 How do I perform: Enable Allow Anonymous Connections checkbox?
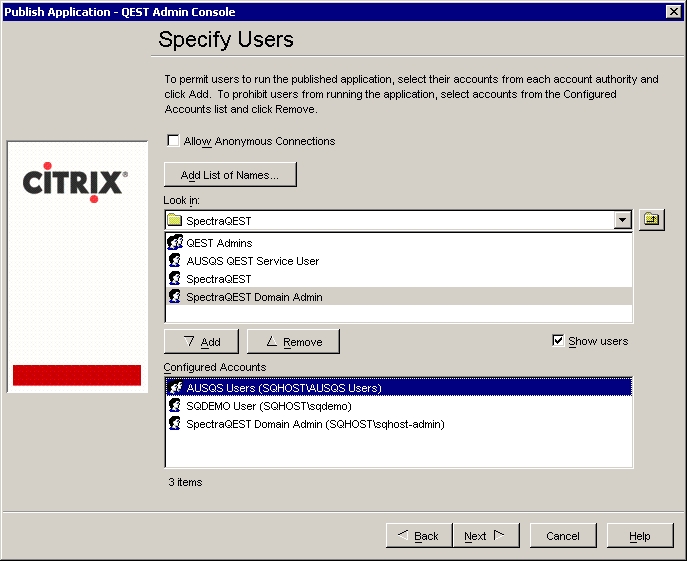click(174, 141)
